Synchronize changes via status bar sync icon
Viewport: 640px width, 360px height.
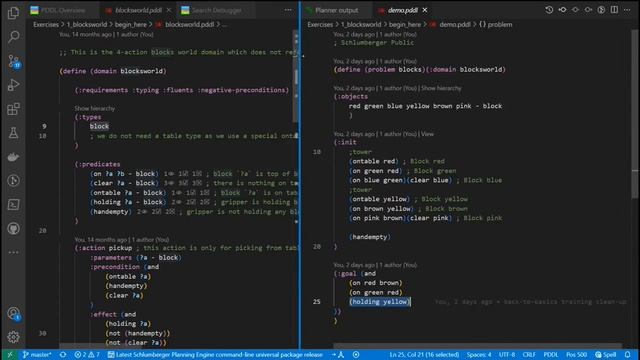pos(63,355)
